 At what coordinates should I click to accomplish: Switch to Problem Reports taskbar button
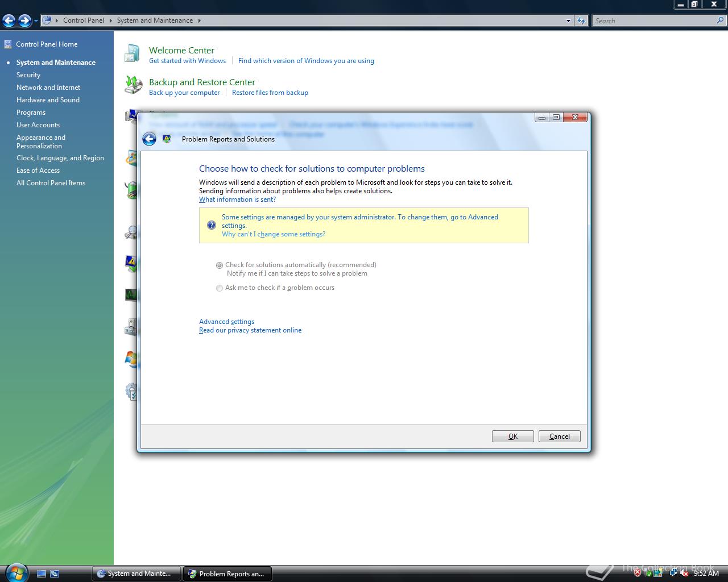pyautogui.click(x=227, y=573)
